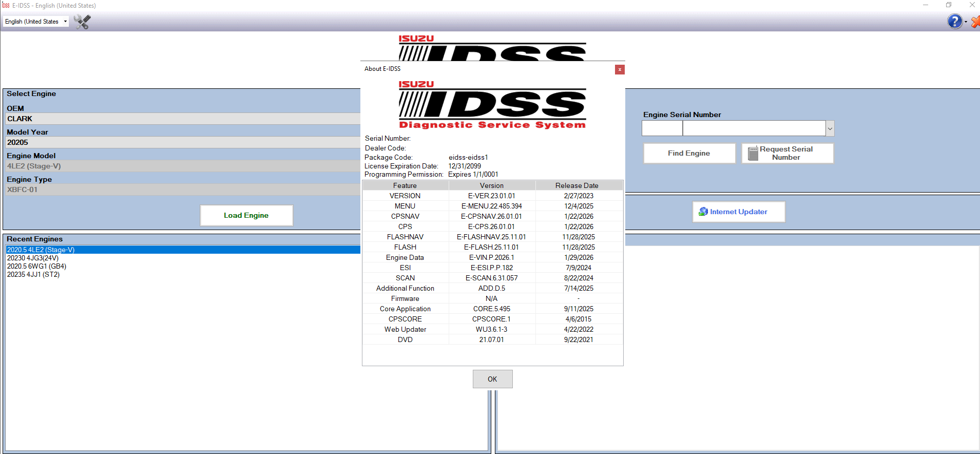Select the Engine Type field XBFC-01

tap(183, 190)
